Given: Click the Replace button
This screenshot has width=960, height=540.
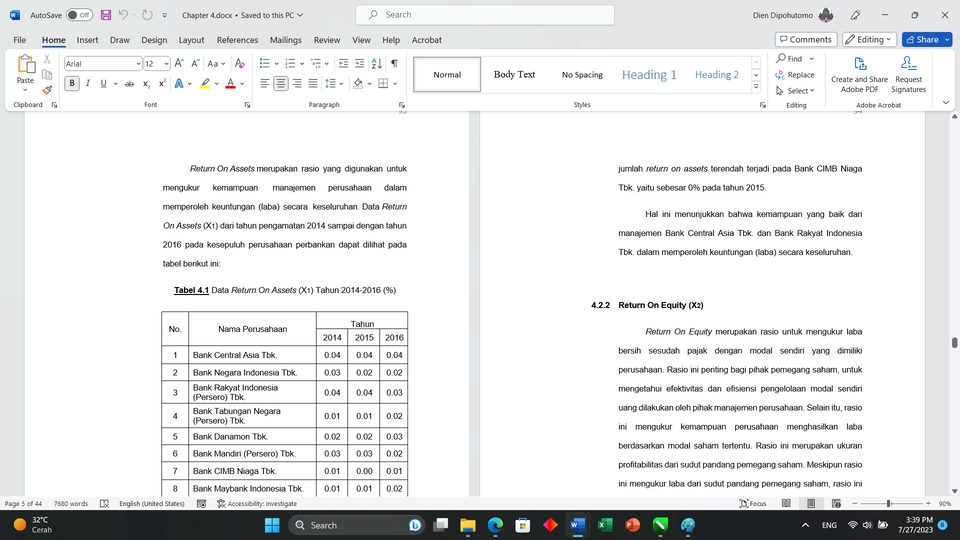Looking at the screenshot, I should pos(795,75).
